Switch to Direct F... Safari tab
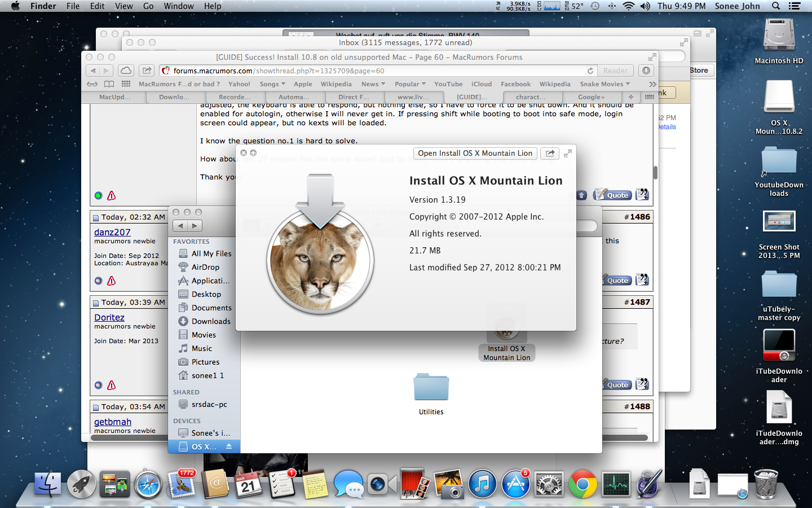The image size is (812, 508). [x=354, y=97]
